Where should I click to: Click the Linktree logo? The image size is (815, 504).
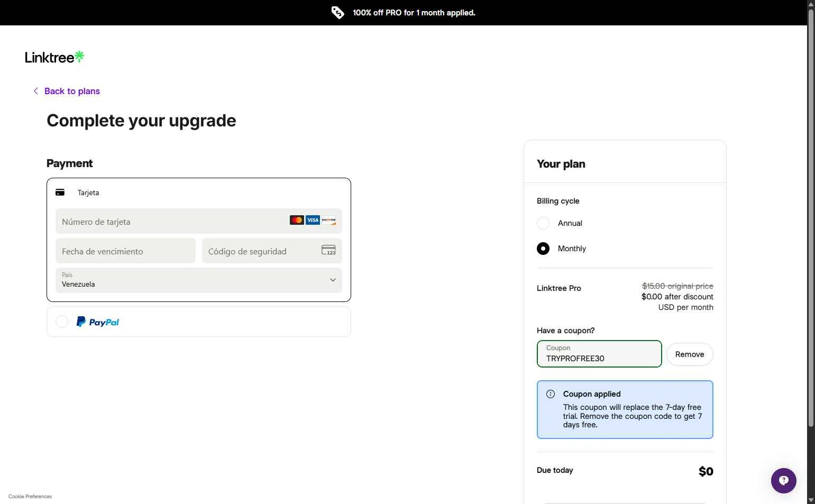coord(54,57)
